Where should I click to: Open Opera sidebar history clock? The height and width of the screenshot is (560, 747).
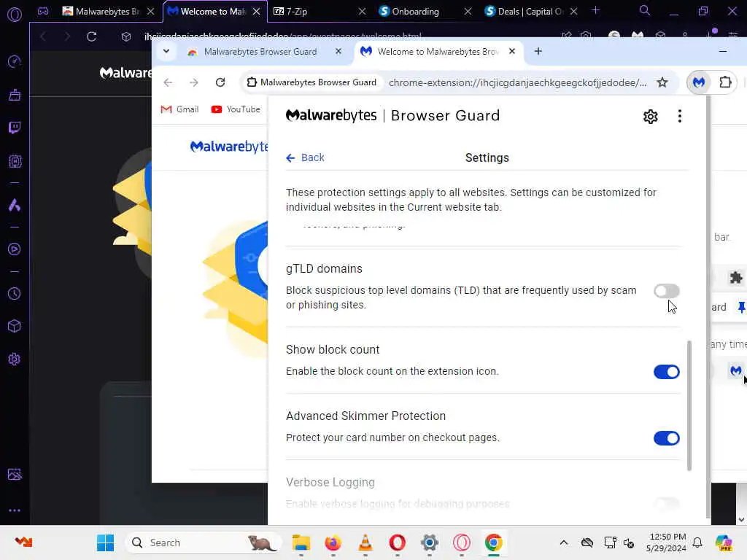[15, 293]
